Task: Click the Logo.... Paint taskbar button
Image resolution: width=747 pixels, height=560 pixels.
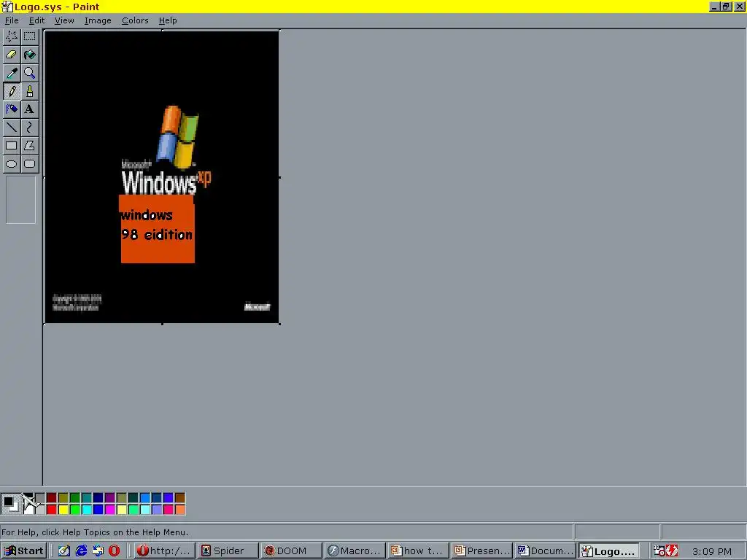Action: click(608, 551)
